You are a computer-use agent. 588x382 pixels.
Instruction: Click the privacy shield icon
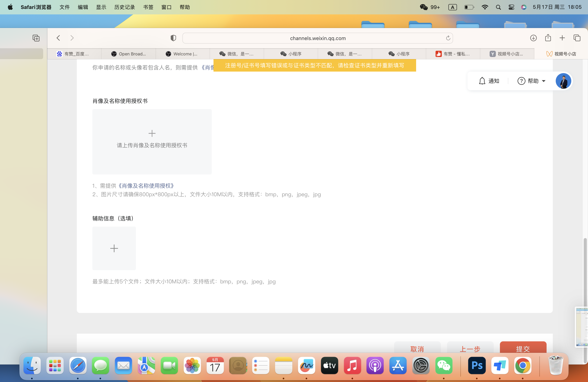(x=173, y=38)
